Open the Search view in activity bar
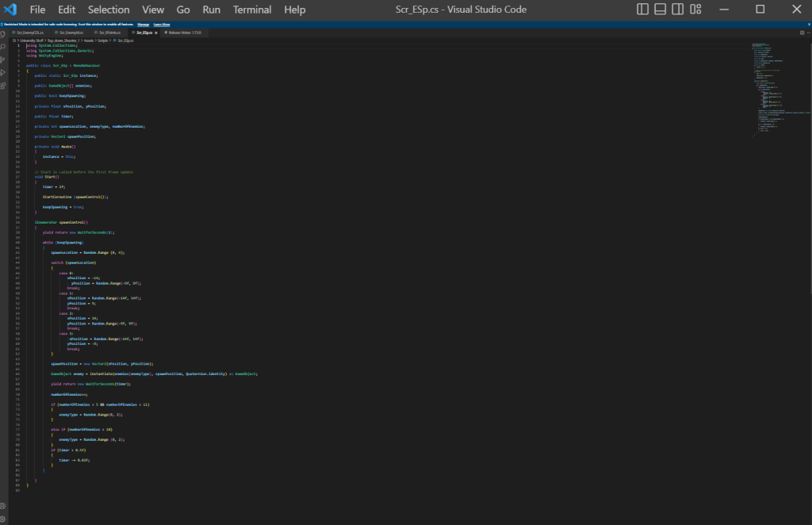 pos(4,47)
